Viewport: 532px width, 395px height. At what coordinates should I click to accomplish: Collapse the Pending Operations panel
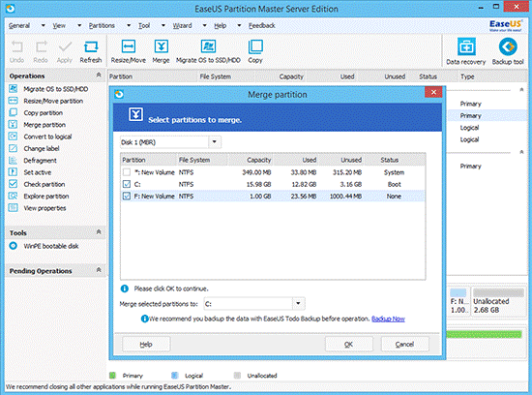[x=99, y=270]
